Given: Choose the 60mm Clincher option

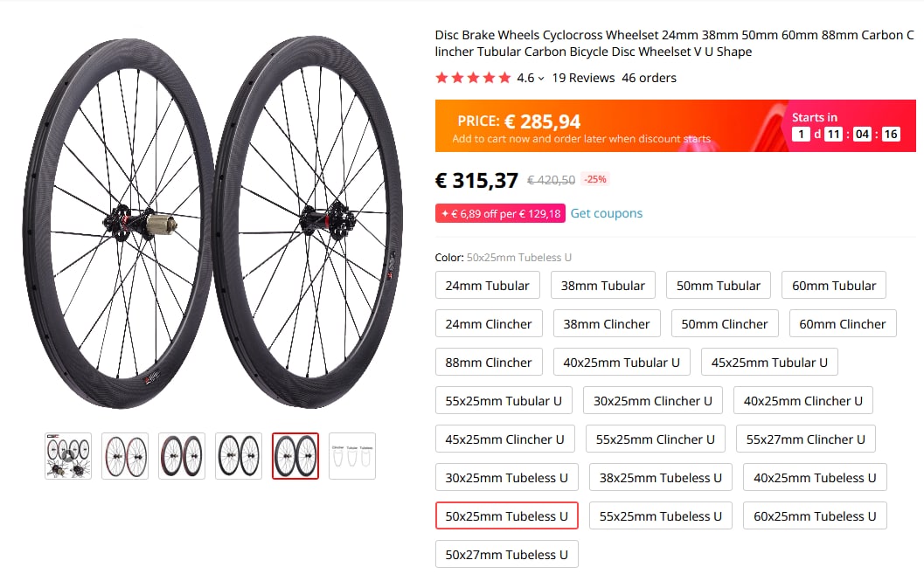Looking at the screenshot, I should 842,324.
